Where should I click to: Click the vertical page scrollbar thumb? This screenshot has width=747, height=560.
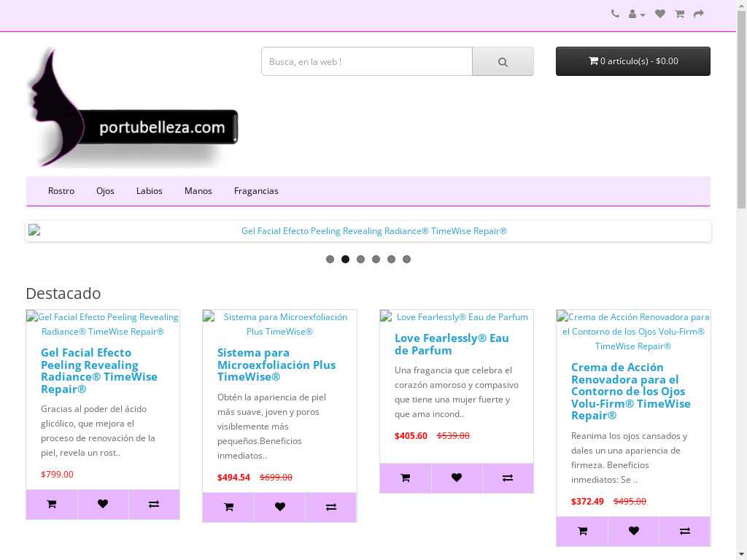[741, 109]
